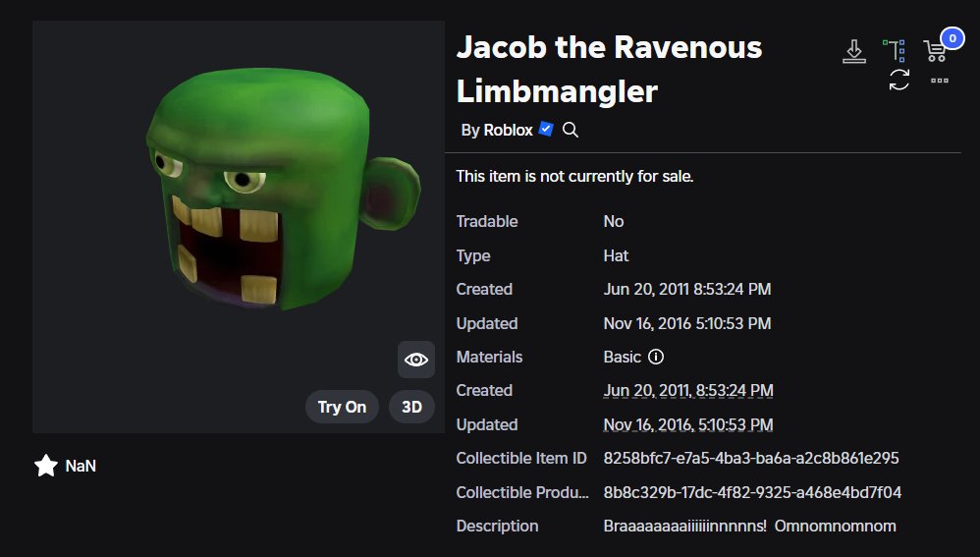Select the Collectible Item ID value 8258bfc7…
This screenshot has height=557, width=980.
pos(750,458)
